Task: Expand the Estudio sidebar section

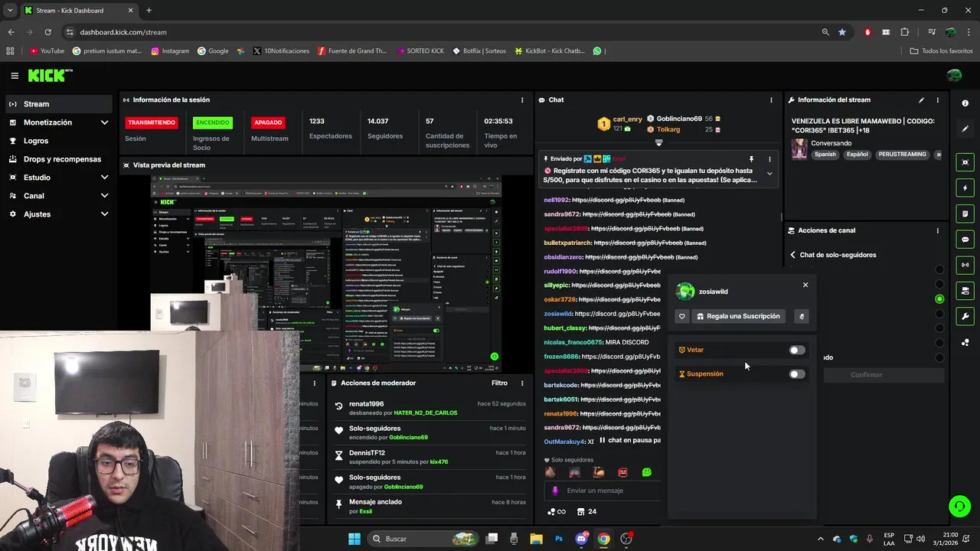Action: click(105, 178)
